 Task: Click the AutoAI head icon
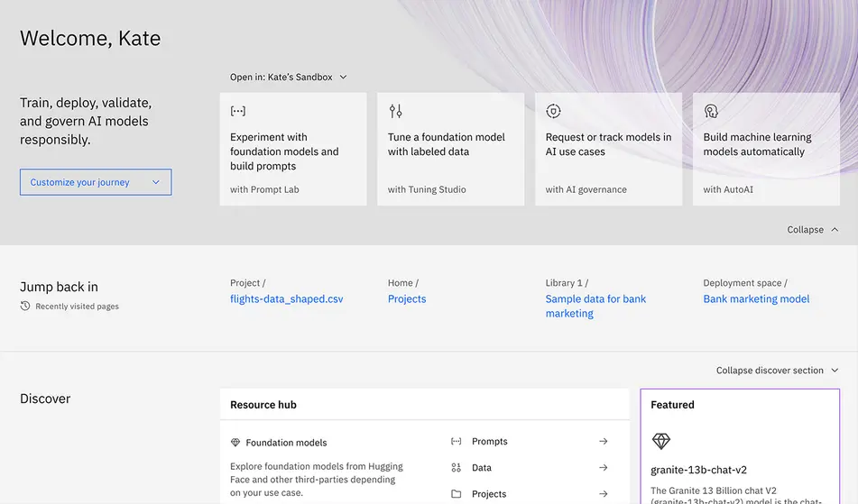(x=711, y=111)
